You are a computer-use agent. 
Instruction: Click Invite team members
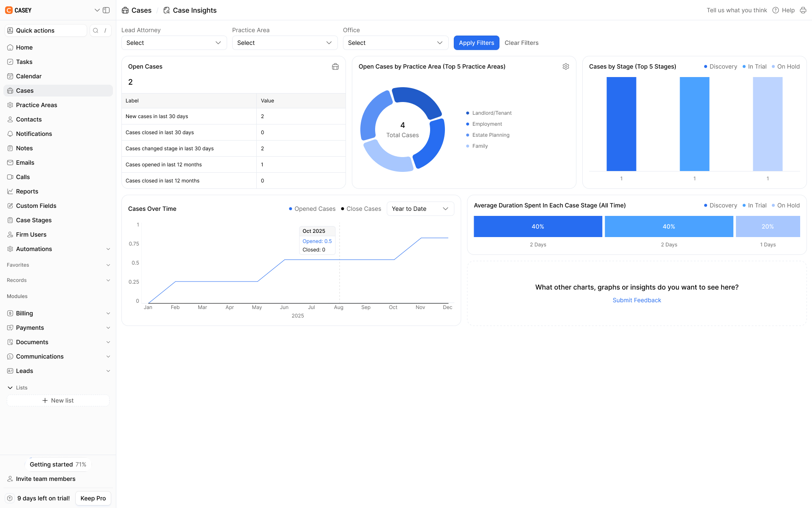click(x=46, y=479)
